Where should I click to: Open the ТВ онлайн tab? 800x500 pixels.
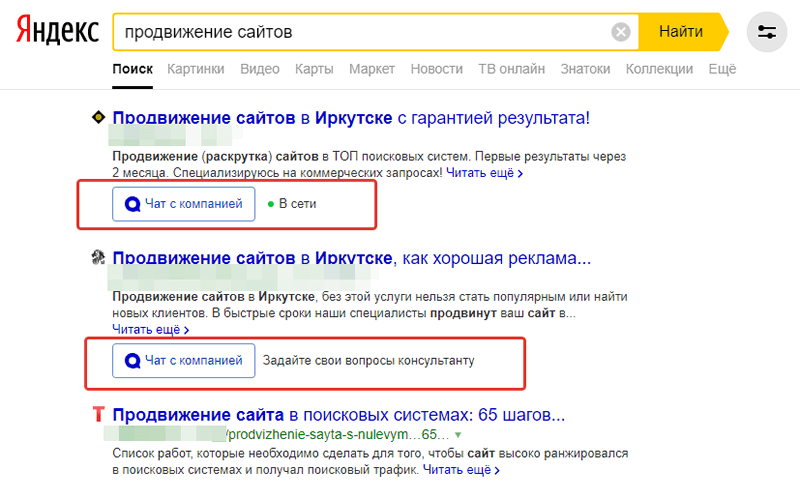tap(512, 69)
